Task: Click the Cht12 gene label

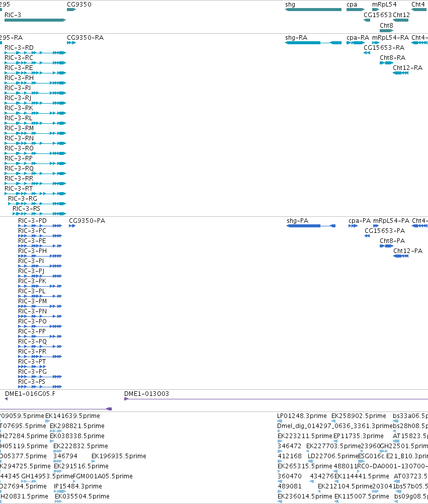Action: click(401, 15)
